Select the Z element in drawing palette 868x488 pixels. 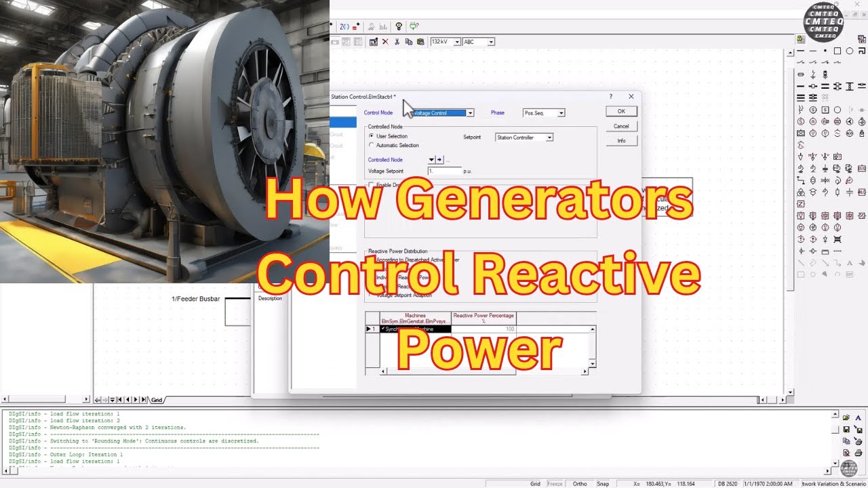point(801,204)
